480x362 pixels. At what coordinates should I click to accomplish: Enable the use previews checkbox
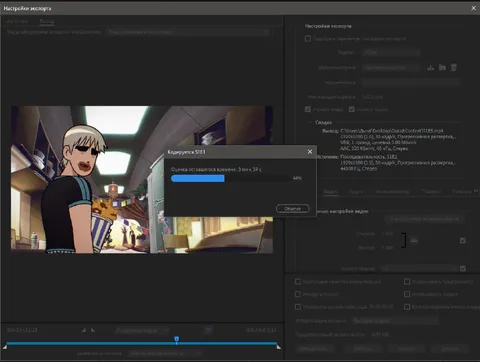[x=407, y=282]
